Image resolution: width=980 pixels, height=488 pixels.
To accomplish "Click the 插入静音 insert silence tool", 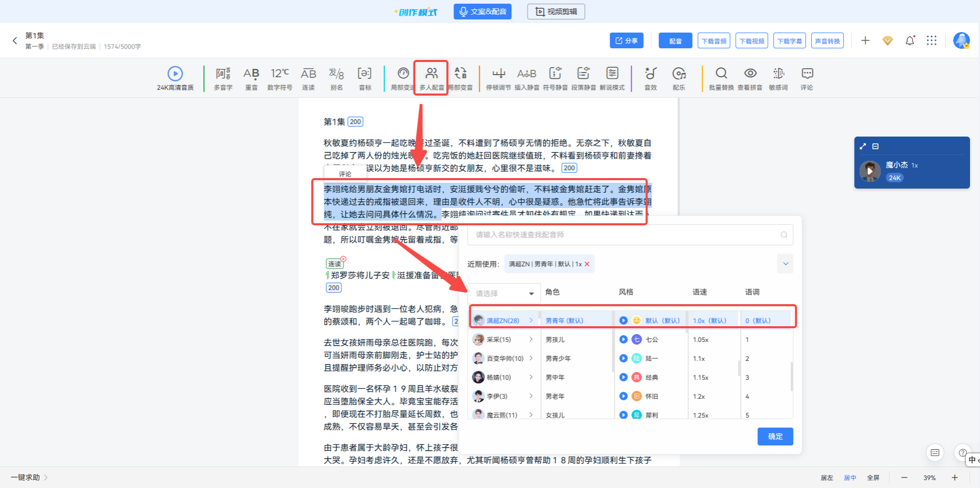I will coord(527,79).
